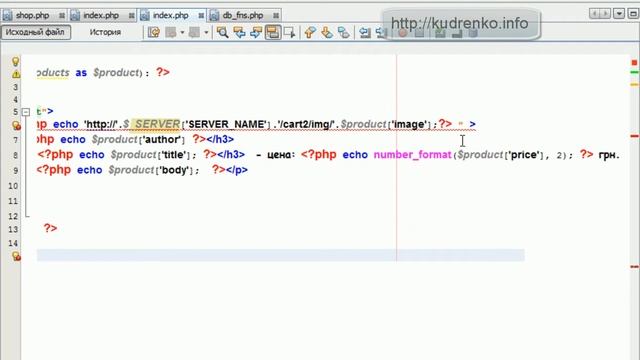The image size is (640, 360).
Task: Click the 'title' key in code
Action: pyautogui.click(x=173, y=155)
